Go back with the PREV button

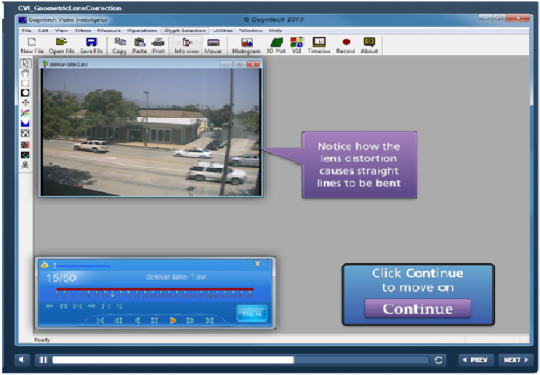[476, 360]
